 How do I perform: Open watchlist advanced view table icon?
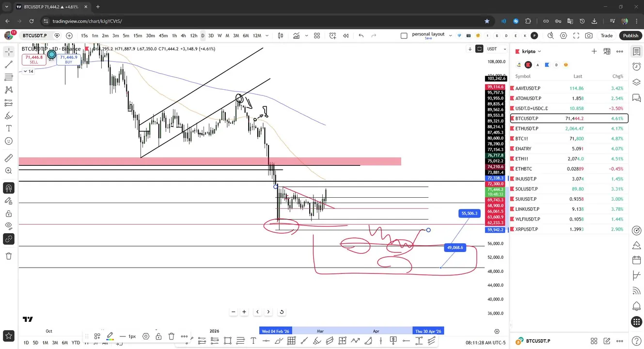(x=607, y=51)
